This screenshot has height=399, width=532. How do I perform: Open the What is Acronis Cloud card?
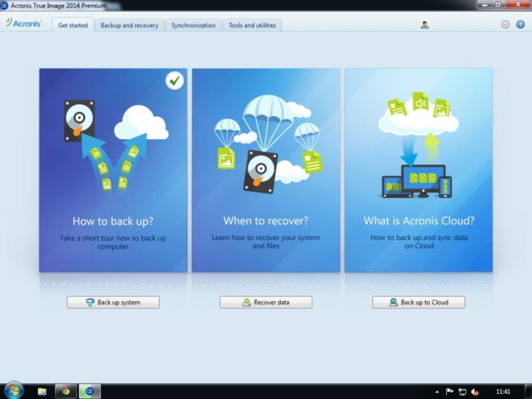click(x=419, y=170)
